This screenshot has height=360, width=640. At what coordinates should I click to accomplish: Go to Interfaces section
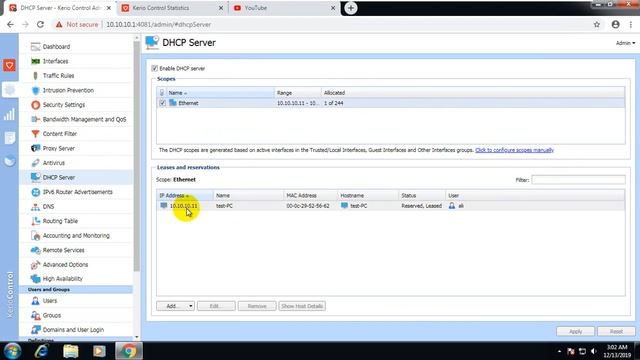(55, 61)
